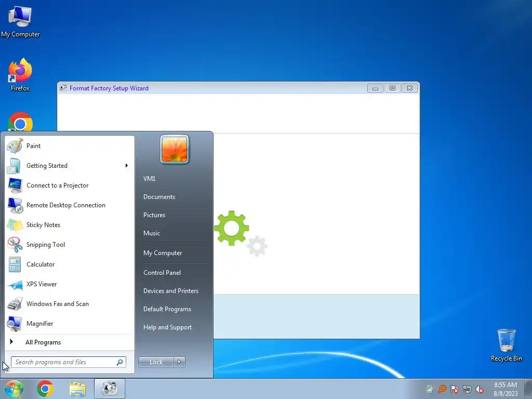Start the Snipping Tool

[70, 245]
